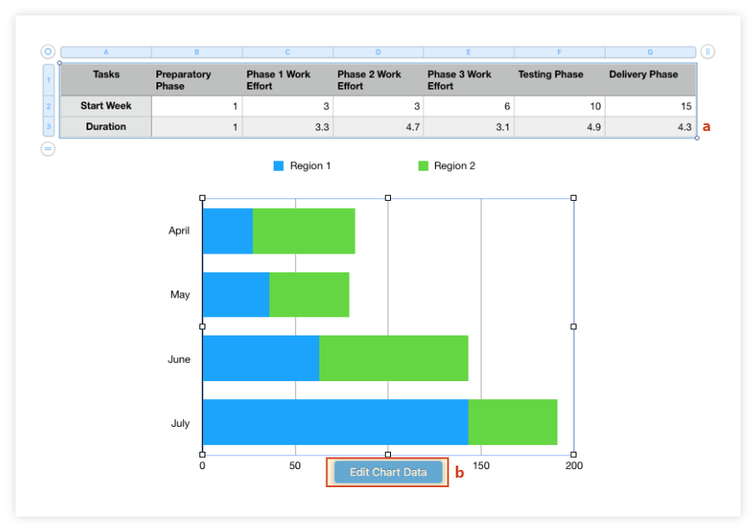
Task: Click the Testing Phase column header cell
Action: [551, 74]
